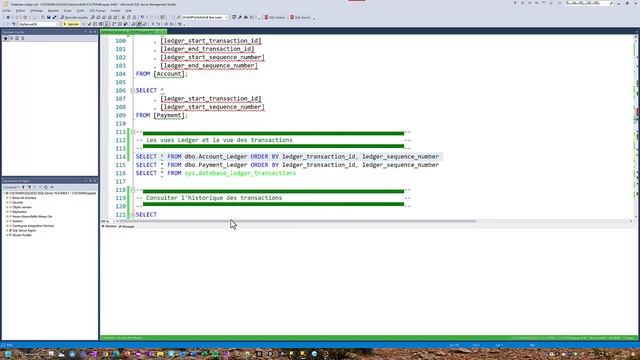
Task: Expand the Sécurité node
Action: pyautogui.click(x=7, y=202)
